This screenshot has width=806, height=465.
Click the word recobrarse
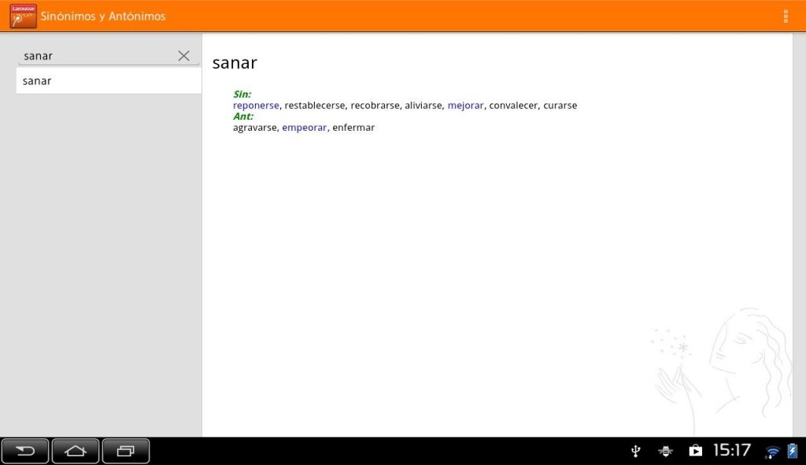coord(375,105)
